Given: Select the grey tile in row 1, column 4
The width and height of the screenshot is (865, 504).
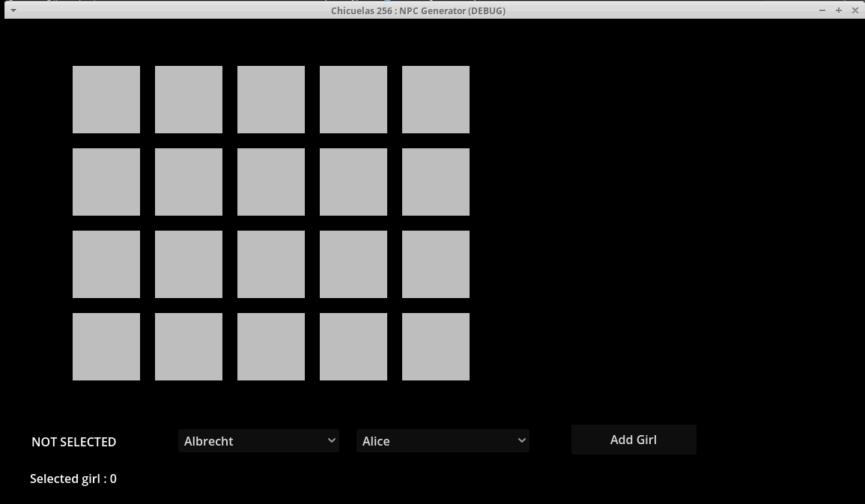Looking at the screenshot, I should 353,100.
